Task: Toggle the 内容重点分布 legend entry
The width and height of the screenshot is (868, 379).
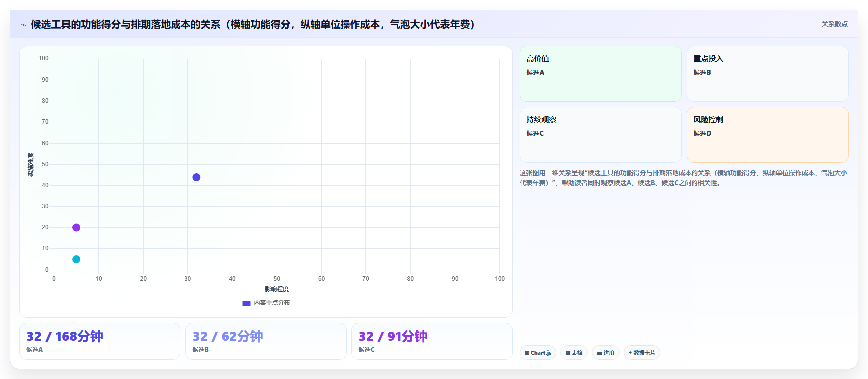Action: pos(266,303)
